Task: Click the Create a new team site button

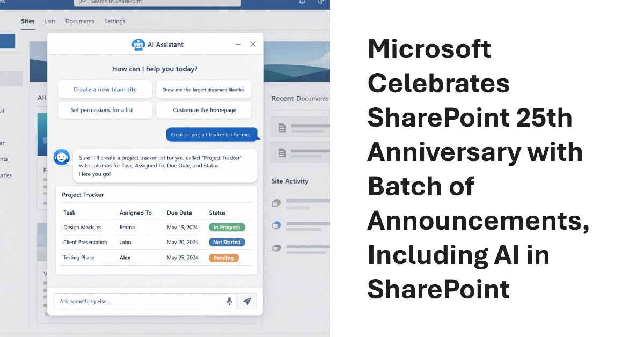Action: point(105,90)
